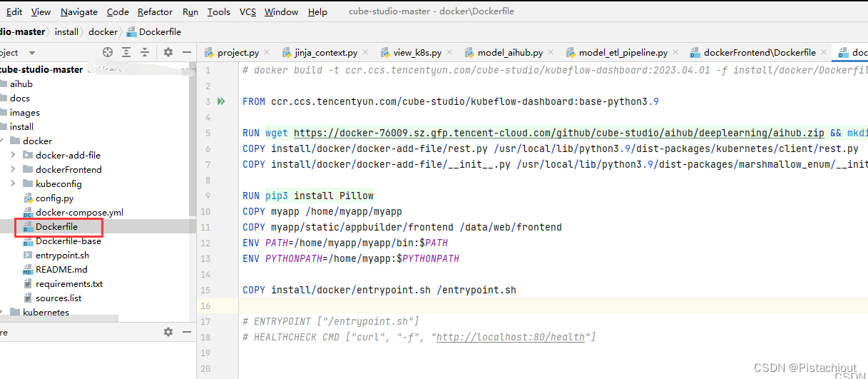Select the docs folder in tree

click(x=20, y=98)
